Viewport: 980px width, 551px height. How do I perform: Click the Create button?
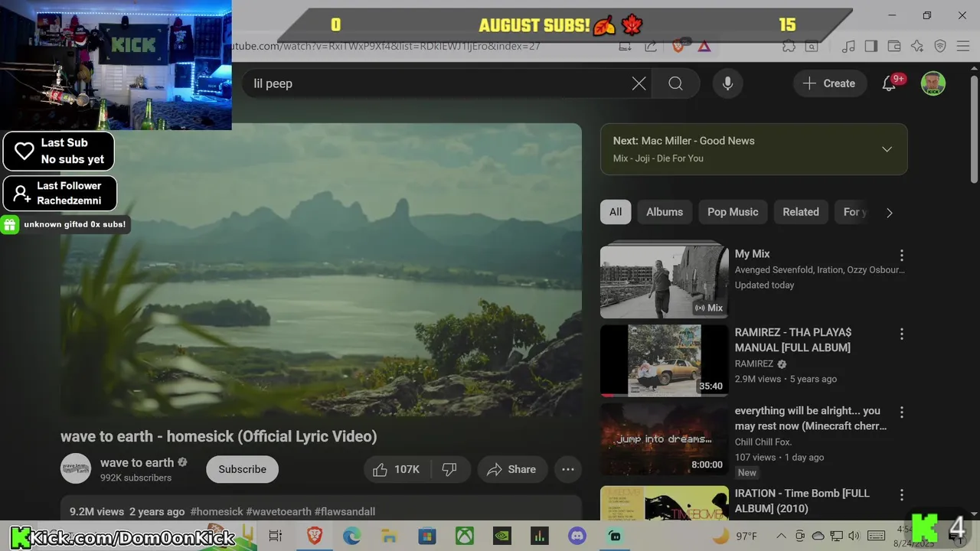829,83
